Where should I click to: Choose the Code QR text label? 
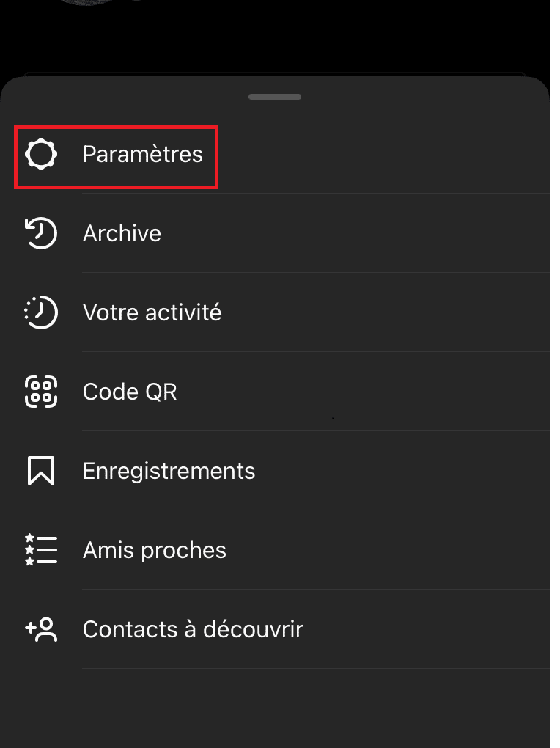(x=130, y=392)
